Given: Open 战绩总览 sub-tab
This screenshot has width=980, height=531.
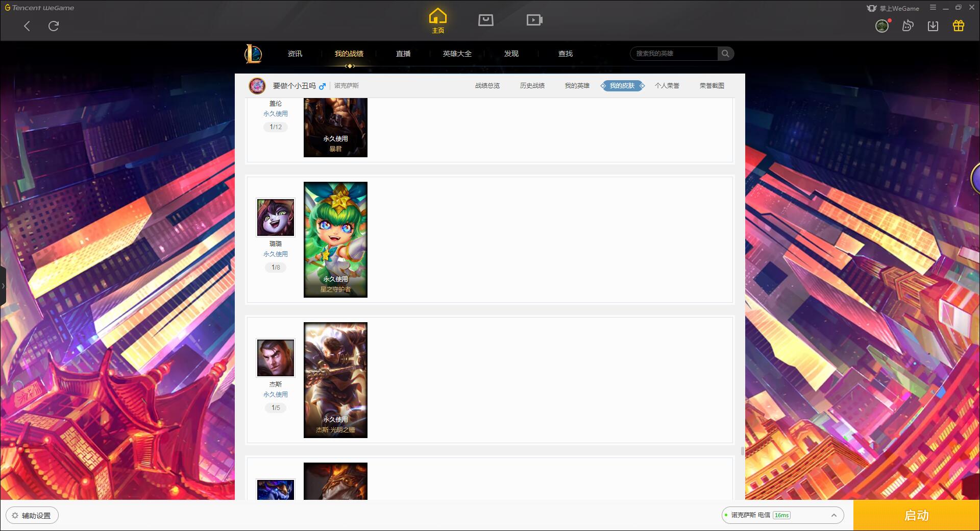Looking at the screenshot, I should coord(487,86).
